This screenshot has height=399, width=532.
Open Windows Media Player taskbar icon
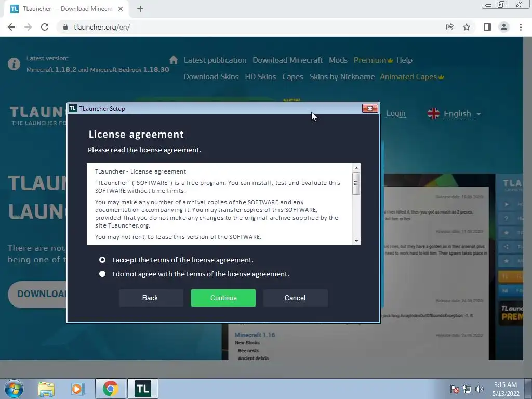click(78, 389)
